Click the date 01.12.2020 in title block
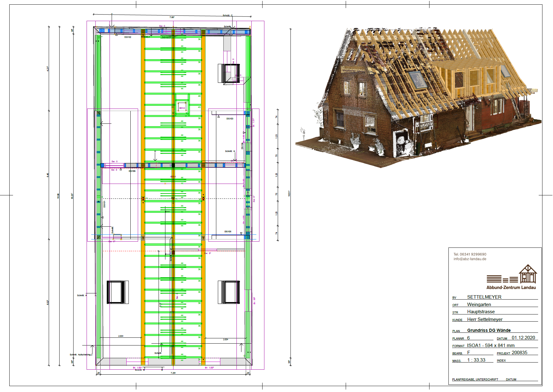This screenshot has width=553, height=392. click(x=523, y=338)
